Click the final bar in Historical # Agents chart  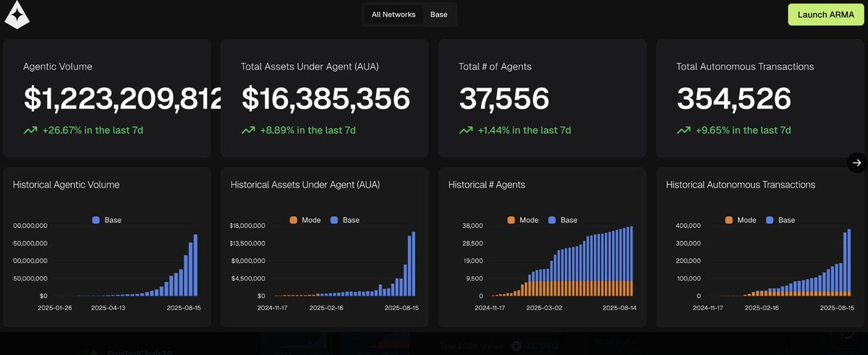631,261
